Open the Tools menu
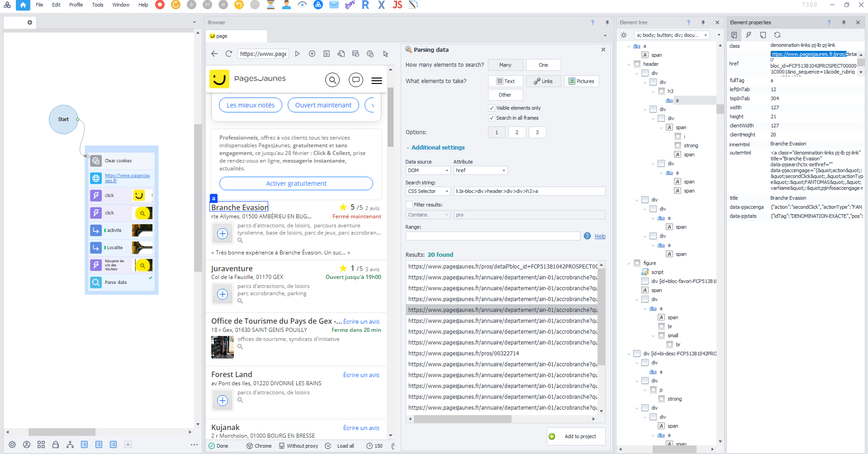The height and width of the screenshot is (454, 868). pos(98,5)
